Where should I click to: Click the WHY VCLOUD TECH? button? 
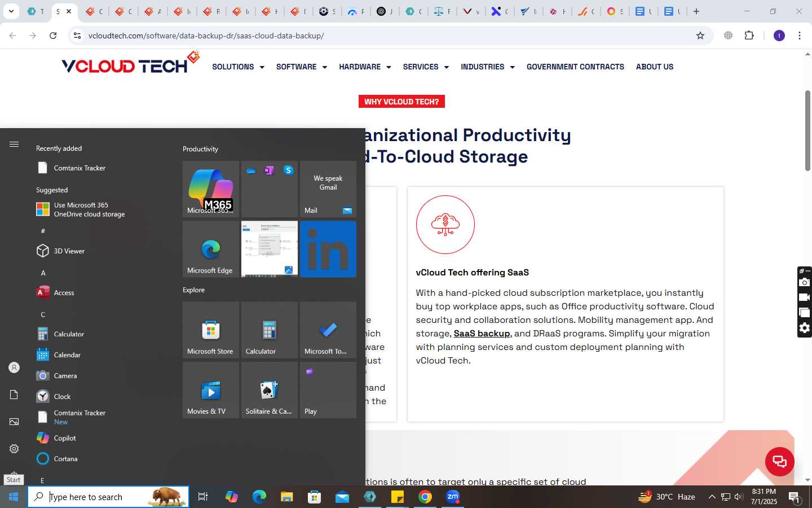(x=401, y=102)
